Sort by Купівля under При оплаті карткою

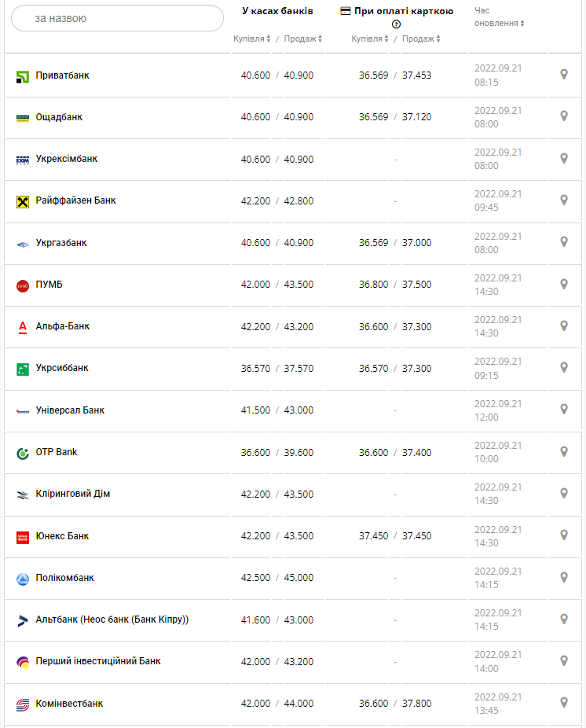pos(369,39)
